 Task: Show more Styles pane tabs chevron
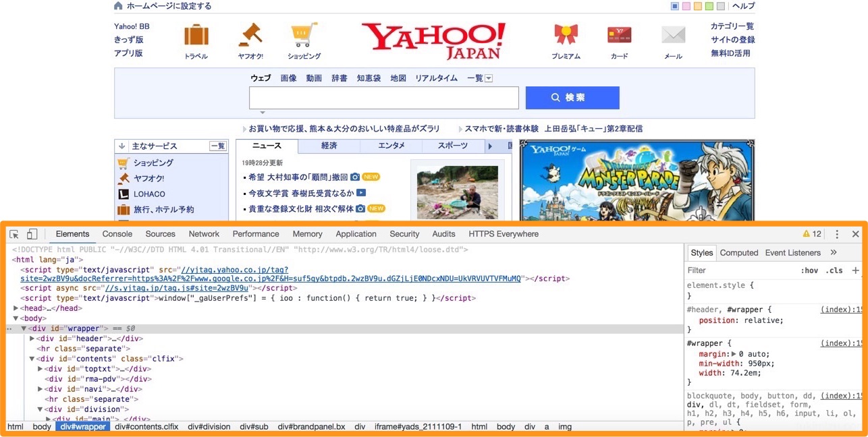coord(834,253)
